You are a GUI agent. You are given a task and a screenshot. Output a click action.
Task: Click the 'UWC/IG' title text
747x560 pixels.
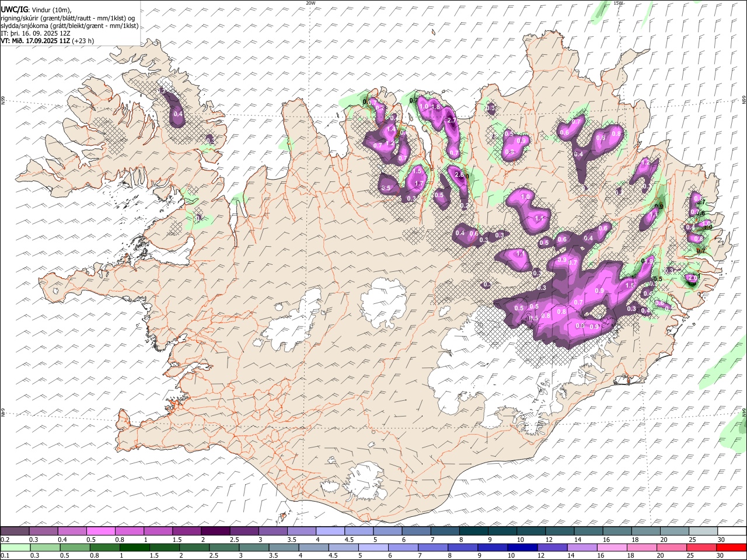pyautogui.click(x=13, y=10)
